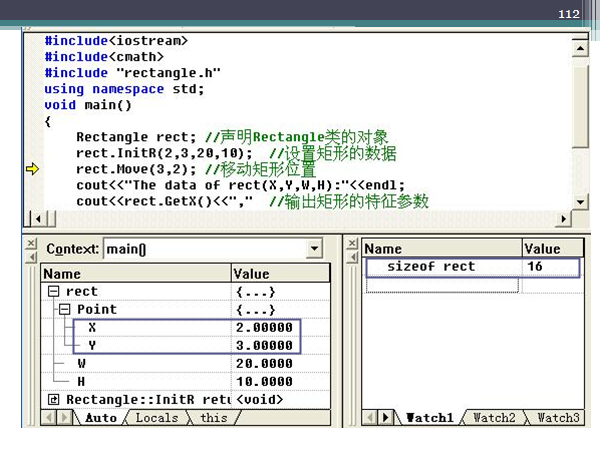This screenshot has height=450, width=600.
Task: Click the code editor scroll-right arrow
Action: (x=566, y=218)
